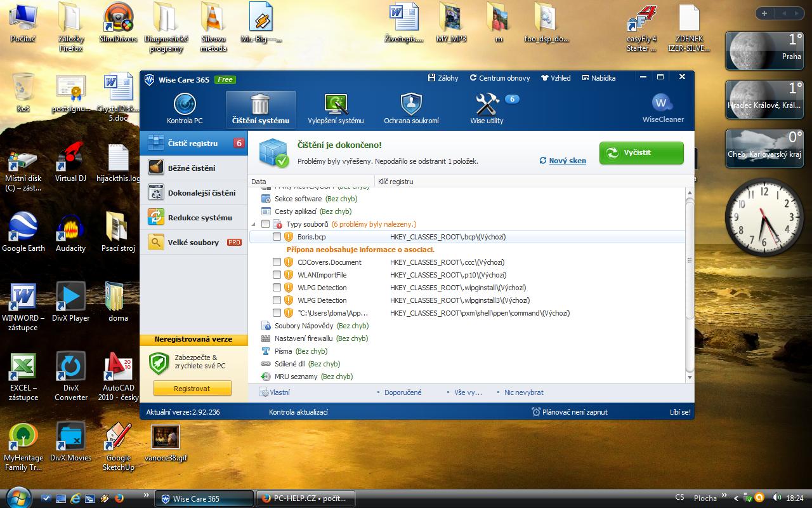
Task: Open Vylepšení systému section
Action: 336,109
